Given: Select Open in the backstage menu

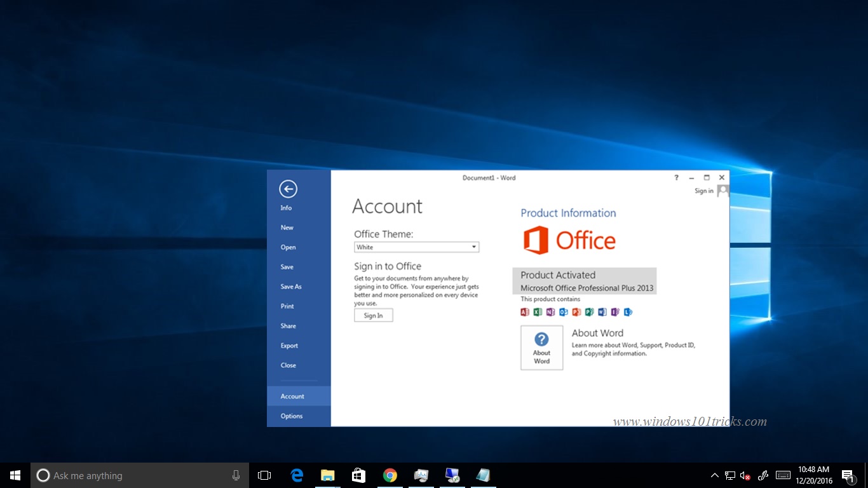Looking at the screenshot, I should coord(288,247).
